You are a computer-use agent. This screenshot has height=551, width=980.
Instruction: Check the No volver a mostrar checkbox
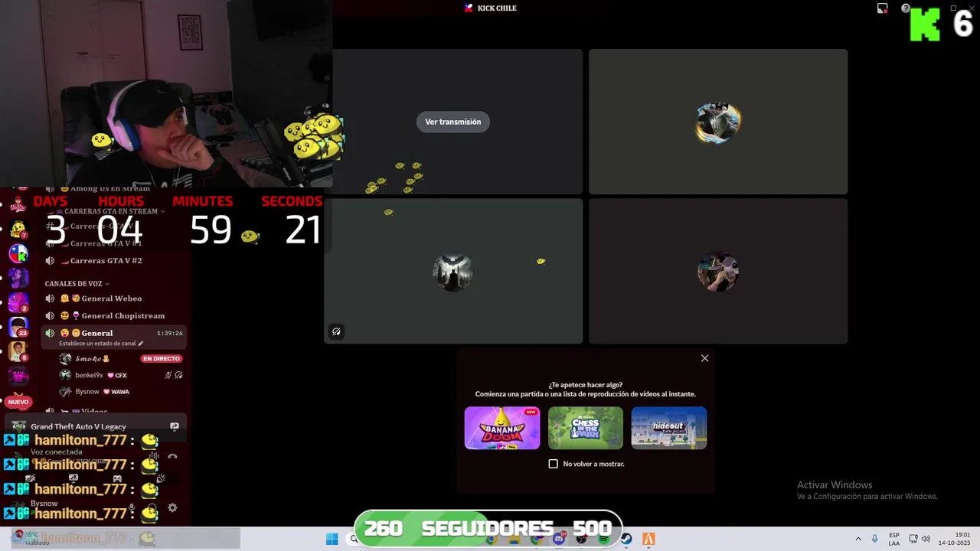pyautogui.click(x=554, y=464)
